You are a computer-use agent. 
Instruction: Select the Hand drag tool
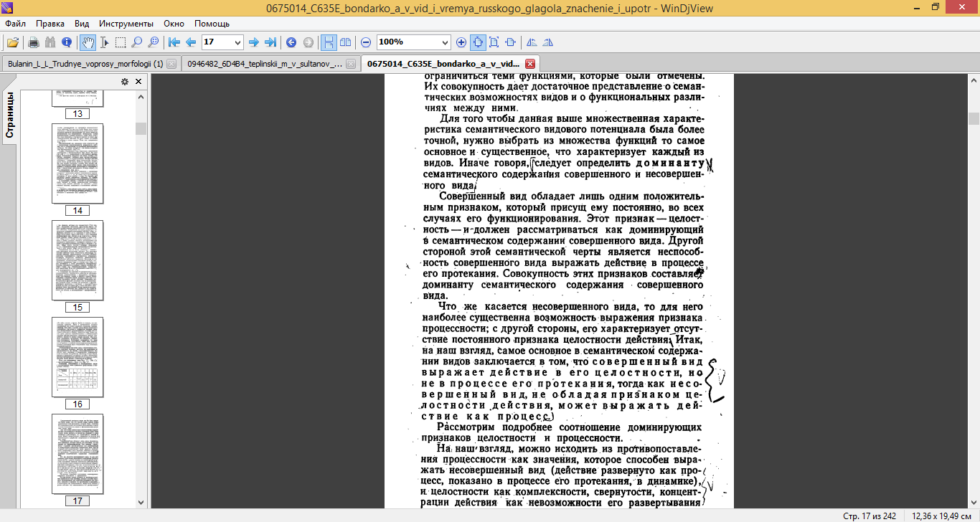88,42
